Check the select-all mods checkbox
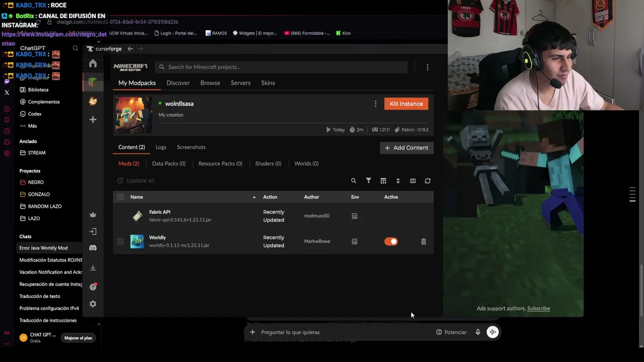The image size is (644, 362). tap(120, 197)
